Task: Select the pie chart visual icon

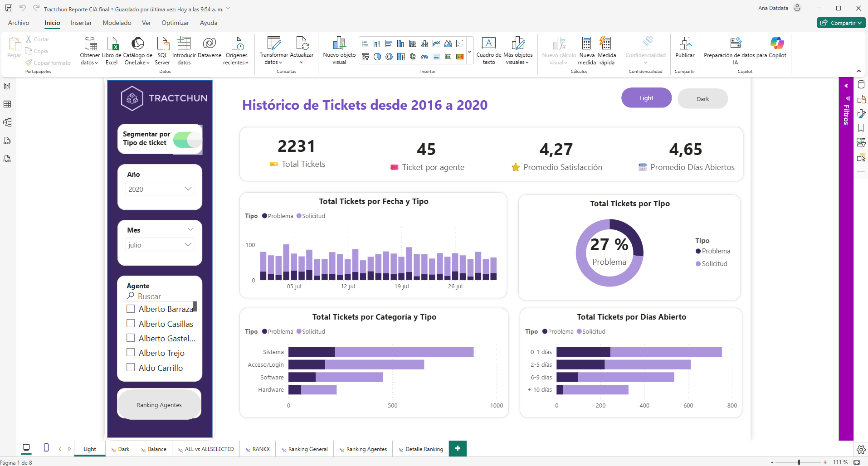Action: [377, 57]
